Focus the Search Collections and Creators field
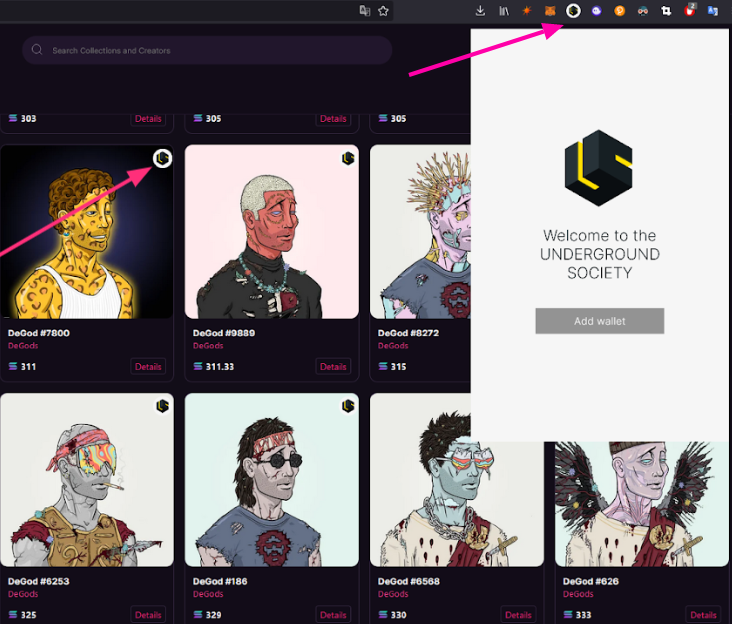The height and width of the screenshot is (624, 732). 207,50
